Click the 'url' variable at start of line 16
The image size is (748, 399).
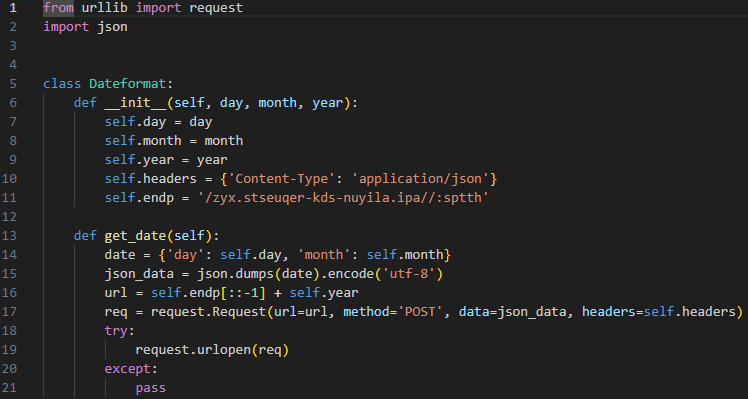116,293
